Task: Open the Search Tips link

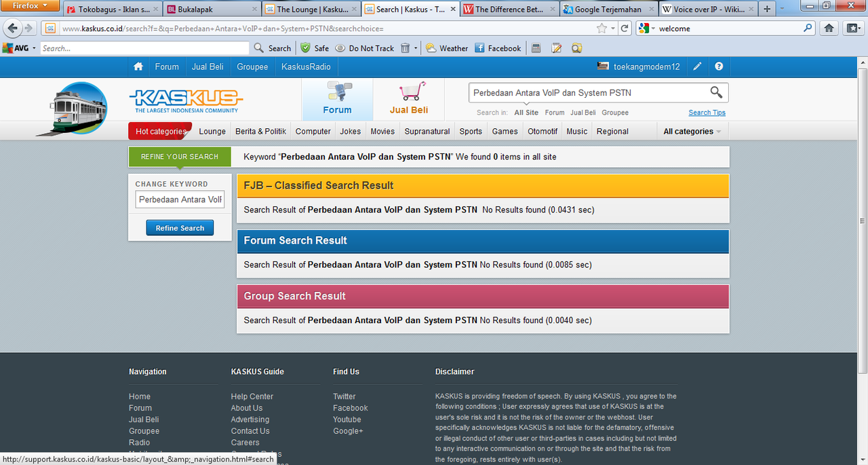Action: pos(707,113)
